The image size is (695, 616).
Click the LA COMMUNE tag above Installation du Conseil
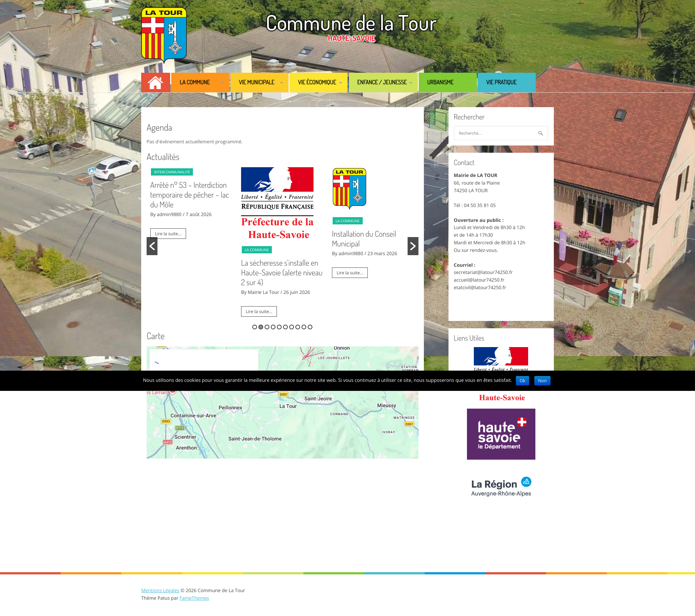(x=347, y=221)
